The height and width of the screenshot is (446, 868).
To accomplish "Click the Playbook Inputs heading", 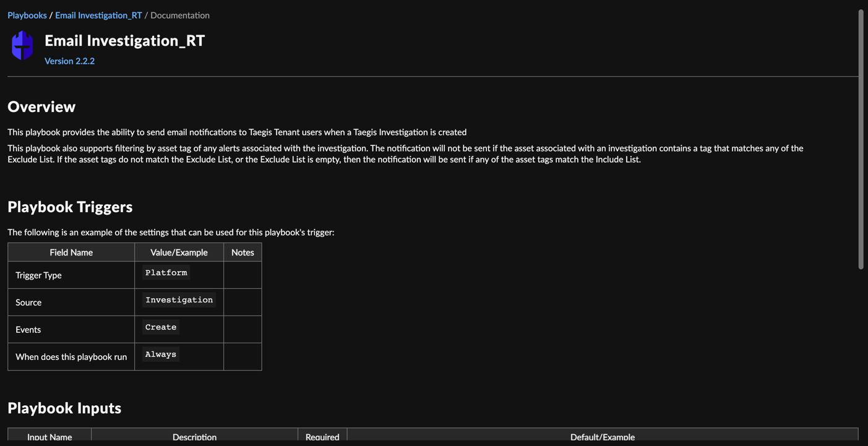I will pos(64,408).
